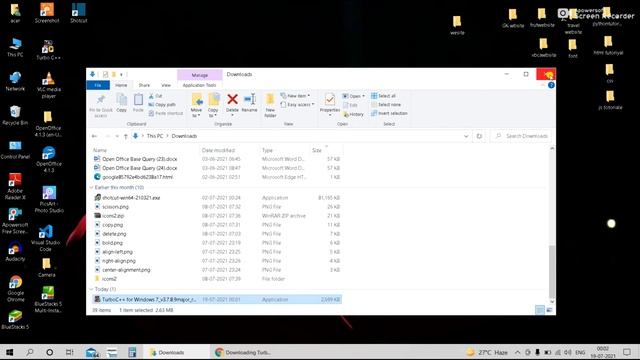This screenshot has width=640, height=360.
Task: Click Downloads in the address path
Action: point(184,136)
